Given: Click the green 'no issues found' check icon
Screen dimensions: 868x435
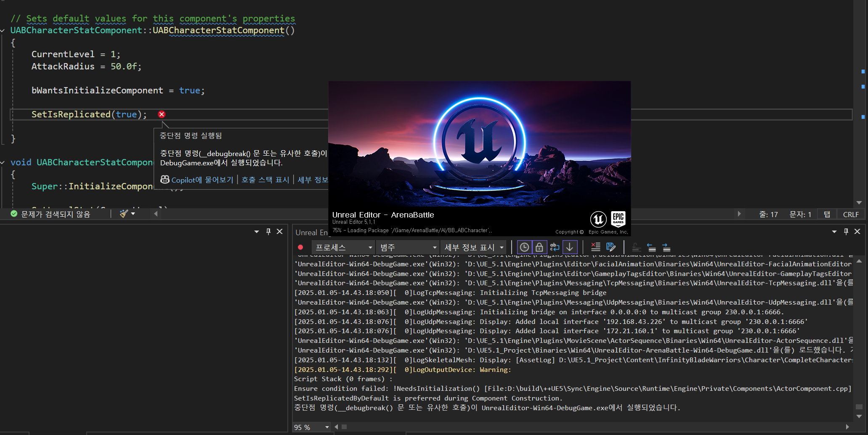Looking at the screenshot, I should pyautogui.click(x=14, y=214).
